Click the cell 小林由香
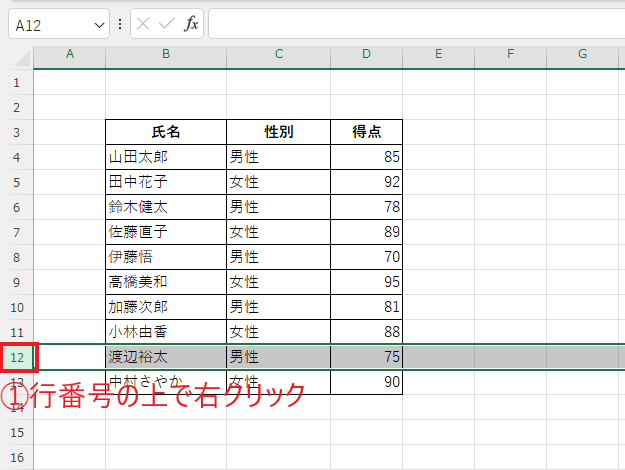 coord(166,332)
